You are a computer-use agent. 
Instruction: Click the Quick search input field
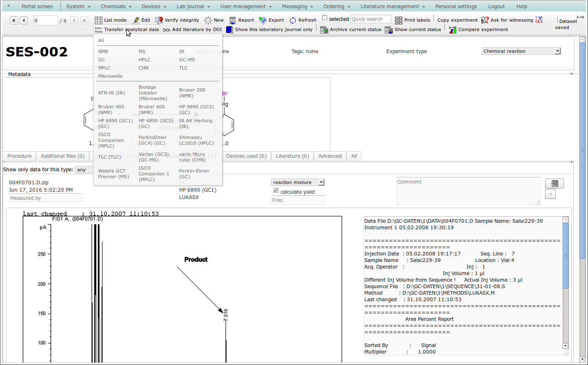pyautogui.click(x=370, y=19)
